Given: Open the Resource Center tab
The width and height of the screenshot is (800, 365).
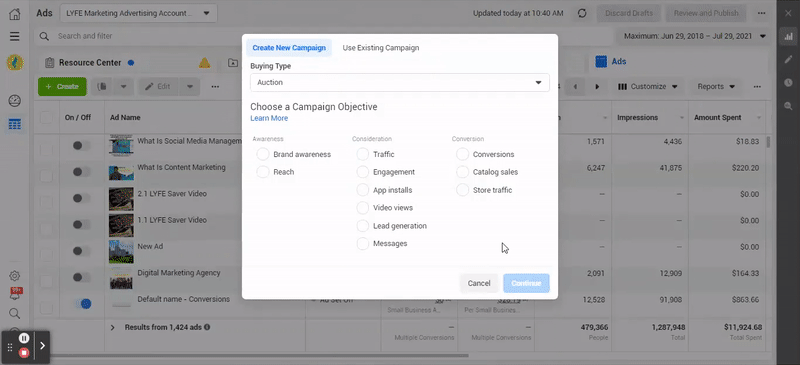Looking at the screenshot, I should pos(90,63).
